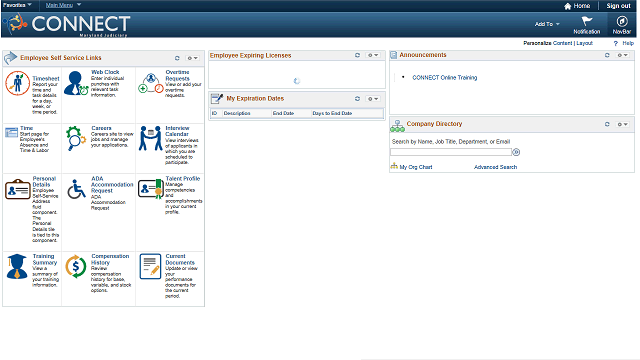The height and width of the screenshot is (360, 640).
Task: Click the Advanced Search link
Action: click(x=495, y=167)
